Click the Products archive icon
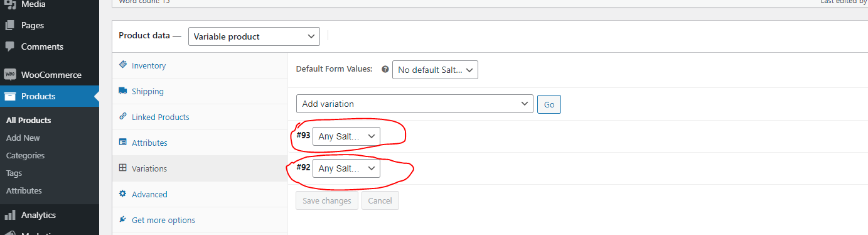The height and width of the screenshot is (235, 868). [x=10, y=96]
